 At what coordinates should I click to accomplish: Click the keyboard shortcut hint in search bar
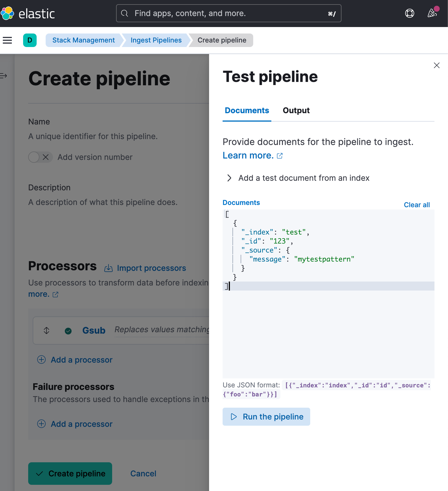point(332,14)
